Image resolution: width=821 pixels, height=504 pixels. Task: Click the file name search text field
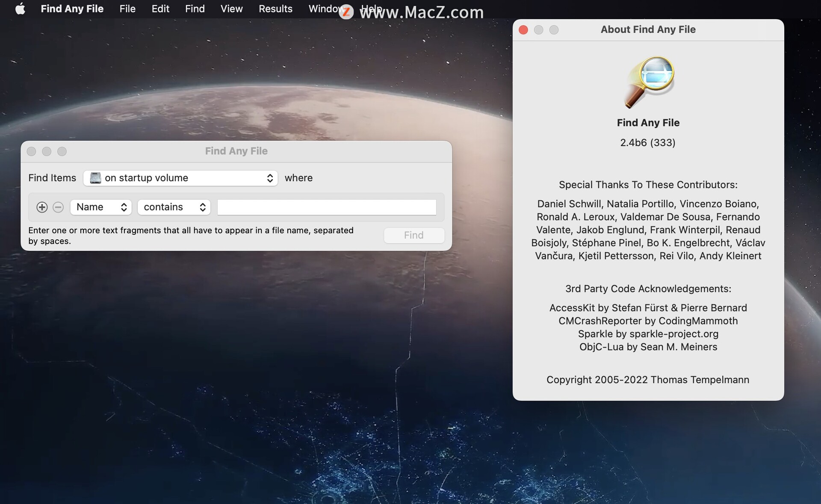pyautogui.click(x=327, y=207)
